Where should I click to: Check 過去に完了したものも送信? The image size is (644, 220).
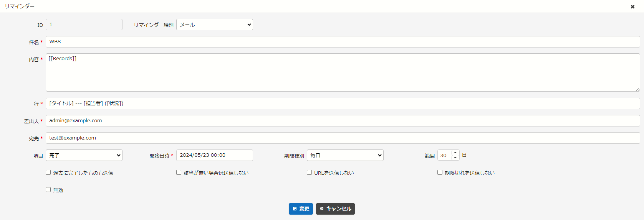(48, 172)
